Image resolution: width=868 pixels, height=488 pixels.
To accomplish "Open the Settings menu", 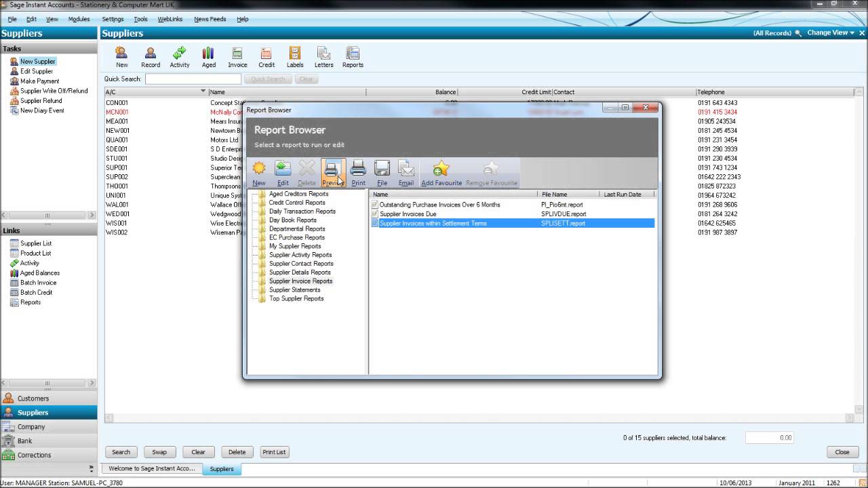I will [x=113, y=19].
